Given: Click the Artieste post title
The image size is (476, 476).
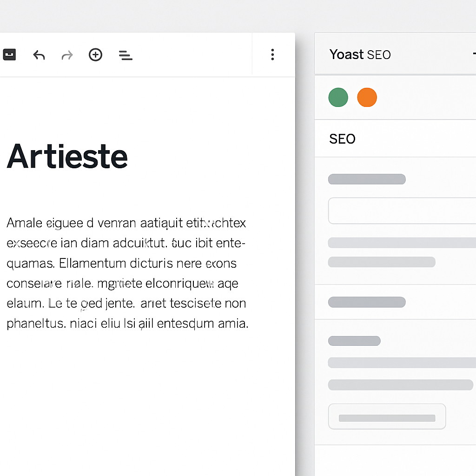Looking at the screenshot, I should (67, 156).
